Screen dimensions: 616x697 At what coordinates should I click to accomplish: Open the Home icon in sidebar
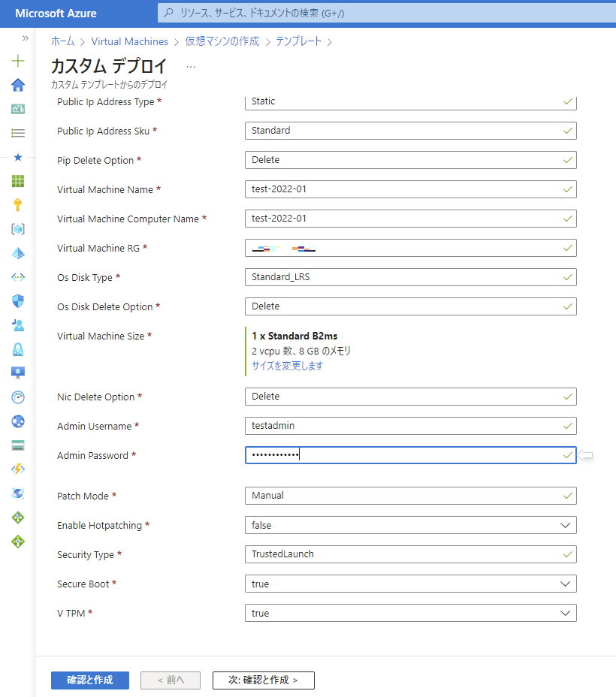point(18,85)
